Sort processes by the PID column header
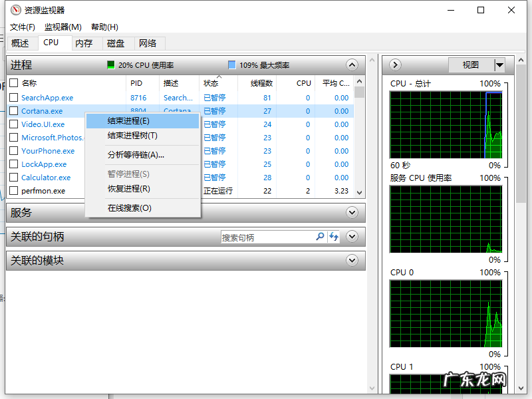Image resolution: width=532 pixels, height=399 pixels. [137, 83]
